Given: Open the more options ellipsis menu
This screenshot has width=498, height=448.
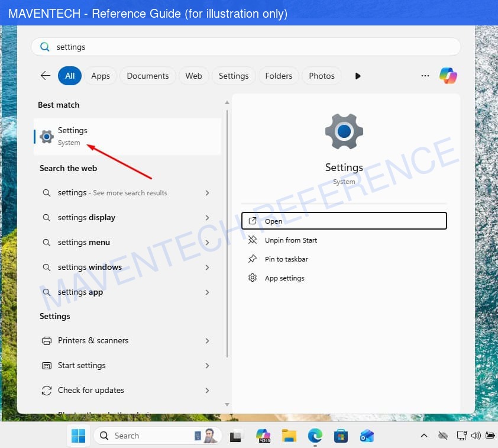Looking at the screenshot, I should pyautogui.click(x=425, y=76).
